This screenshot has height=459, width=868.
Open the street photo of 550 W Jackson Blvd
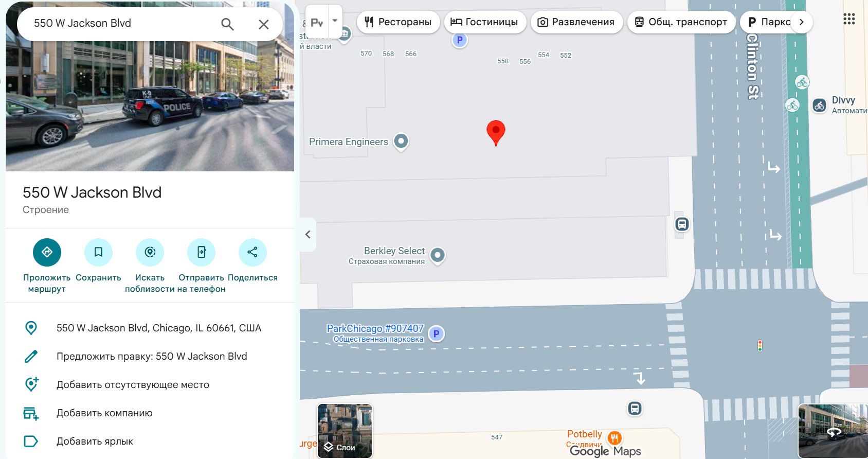tap(150, 107)
